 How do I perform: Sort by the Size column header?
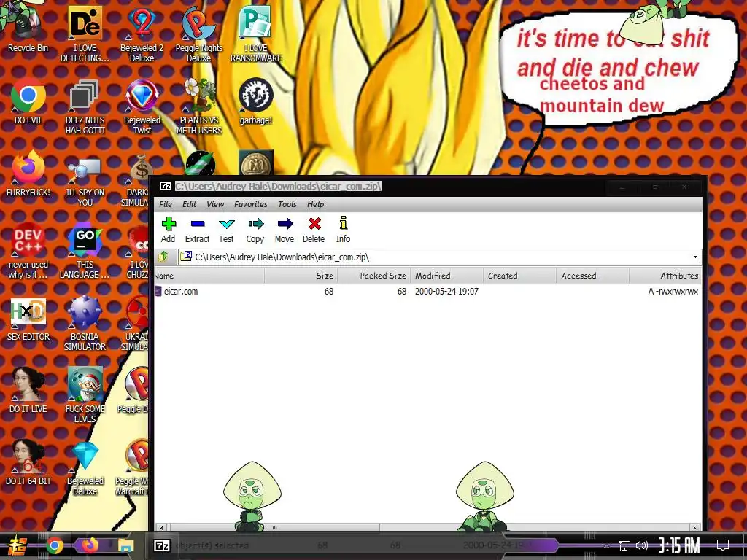301,276
